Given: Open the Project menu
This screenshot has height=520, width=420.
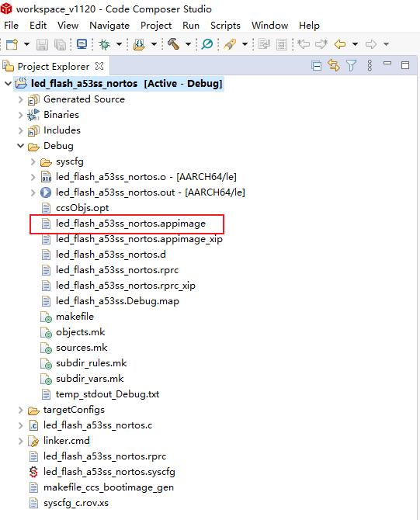Looking at the screenshot, I should 156,26.
